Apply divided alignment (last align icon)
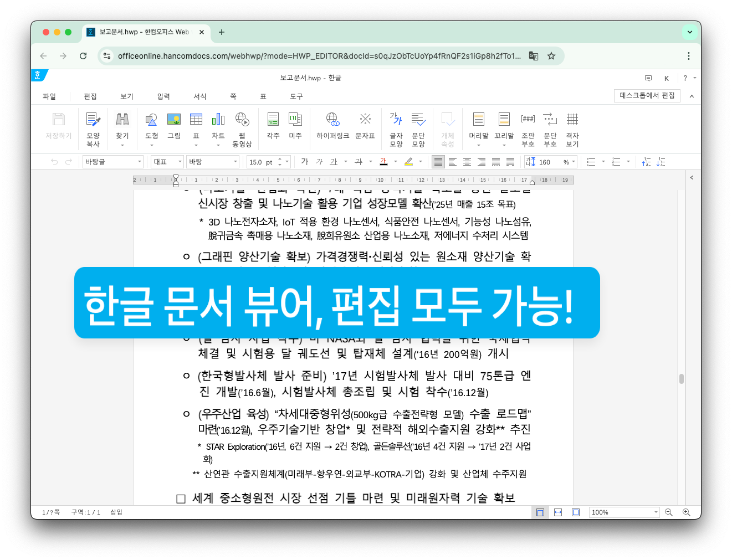This screenshot has width=732, height=560. 510,162
